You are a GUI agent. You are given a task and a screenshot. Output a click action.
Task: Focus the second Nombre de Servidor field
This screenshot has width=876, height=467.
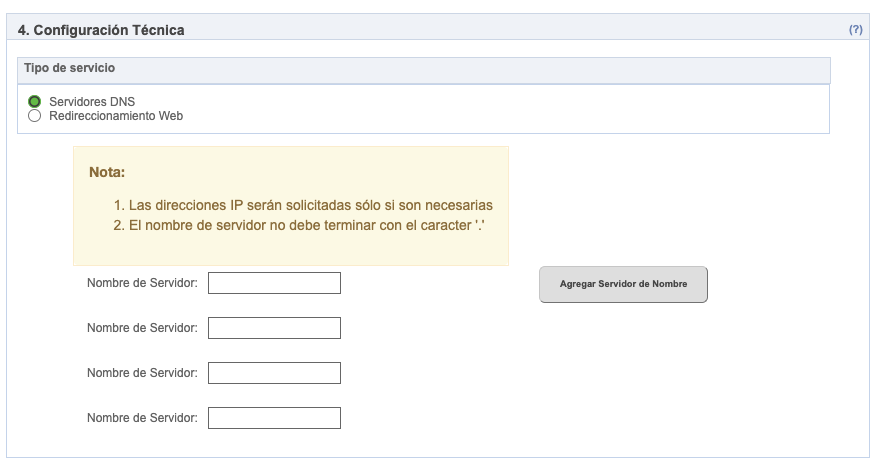tap(274, 328)
